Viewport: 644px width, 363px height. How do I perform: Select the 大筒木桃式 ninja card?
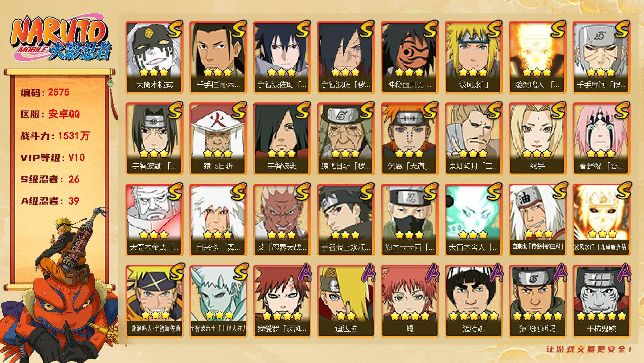154,57
